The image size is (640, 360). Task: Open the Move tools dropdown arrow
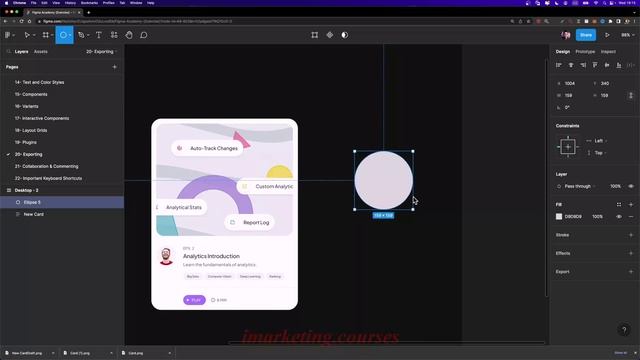[34, 36]
